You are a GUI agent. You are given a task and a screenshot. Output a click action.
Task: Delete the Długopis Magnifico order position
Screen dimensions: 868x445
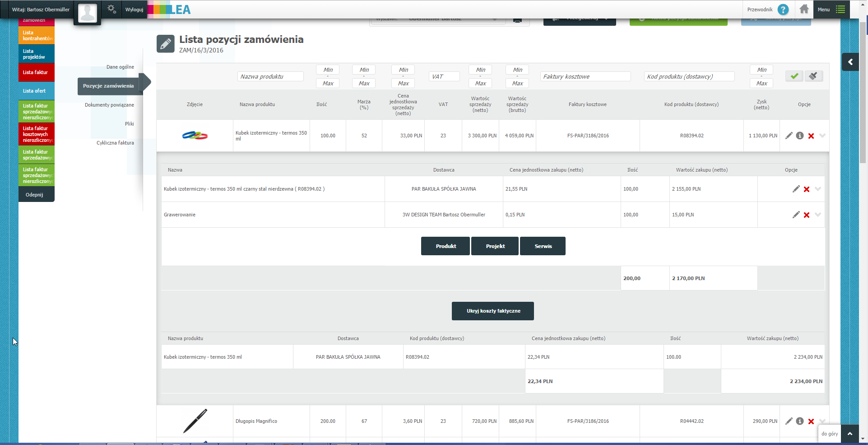click(811, 422)
